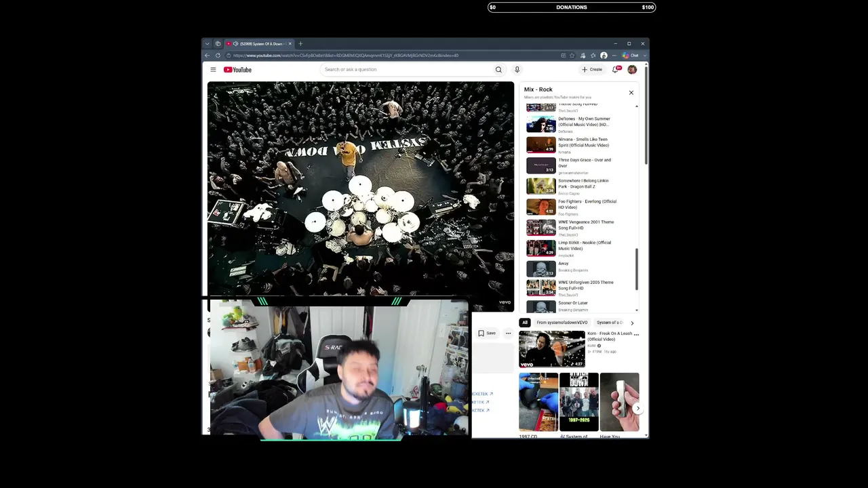Click the scroll-down arrow of the Mix list
This screenshot has height=488, width=868.
[637, 310]
